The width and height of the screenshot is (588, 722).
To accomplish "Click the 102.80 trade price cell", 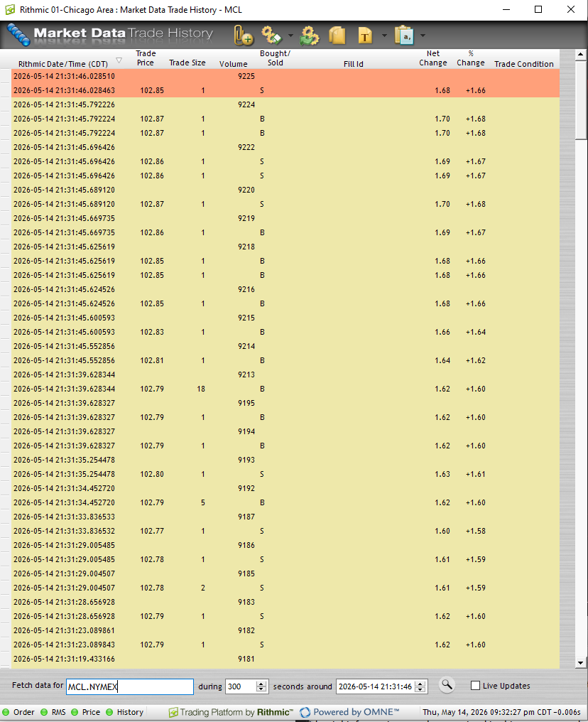I will pyautogui.click(x=152, y=474).
